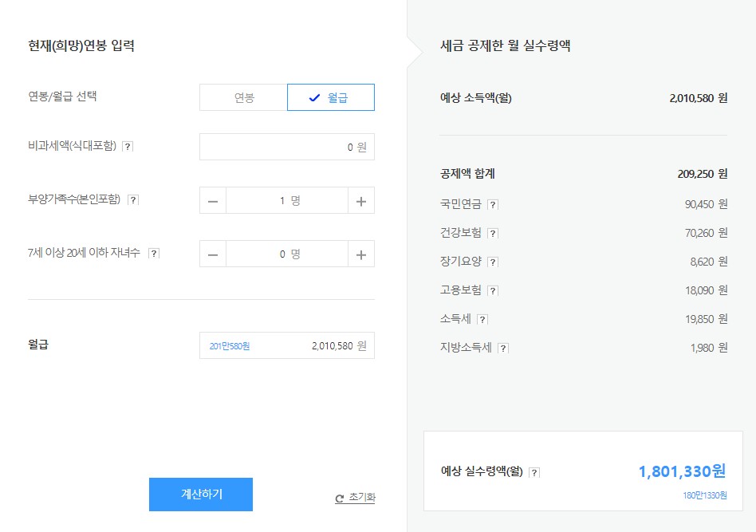Click the 계산하기 button
This screenshot has width=756, height=532.
[201, 495]
